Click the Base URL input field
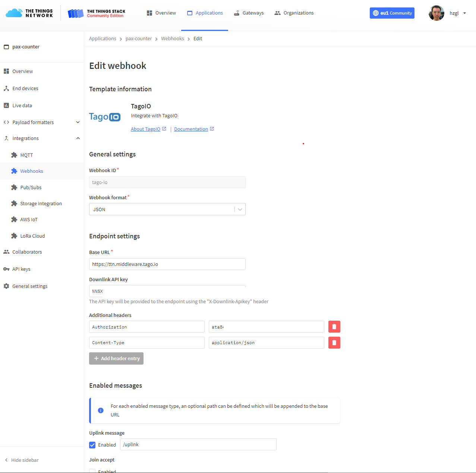Viewport: 476px width, 473px height. [167, 264]
